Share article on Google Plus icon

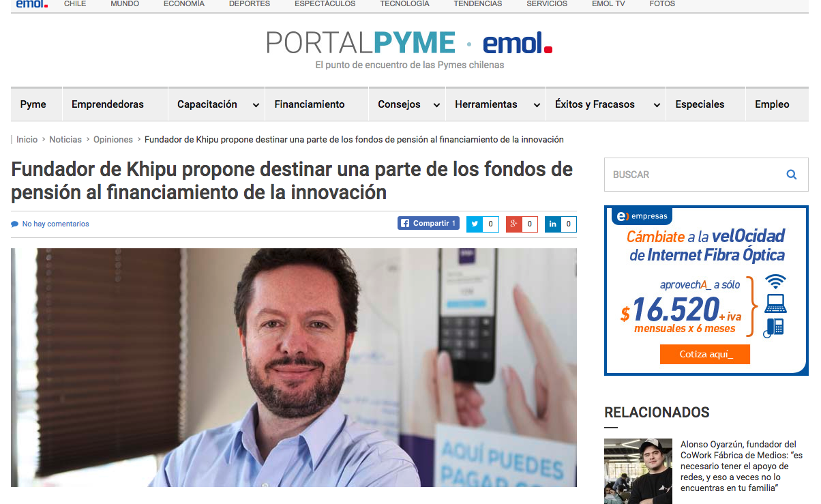pos(513,224)
